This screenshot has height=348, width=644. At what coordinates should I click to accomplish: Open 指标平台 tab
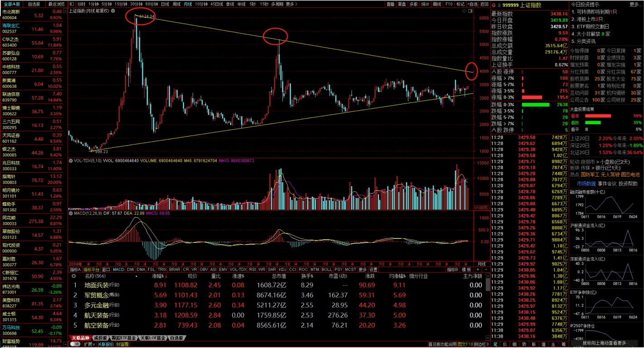(x=91, y=269)
